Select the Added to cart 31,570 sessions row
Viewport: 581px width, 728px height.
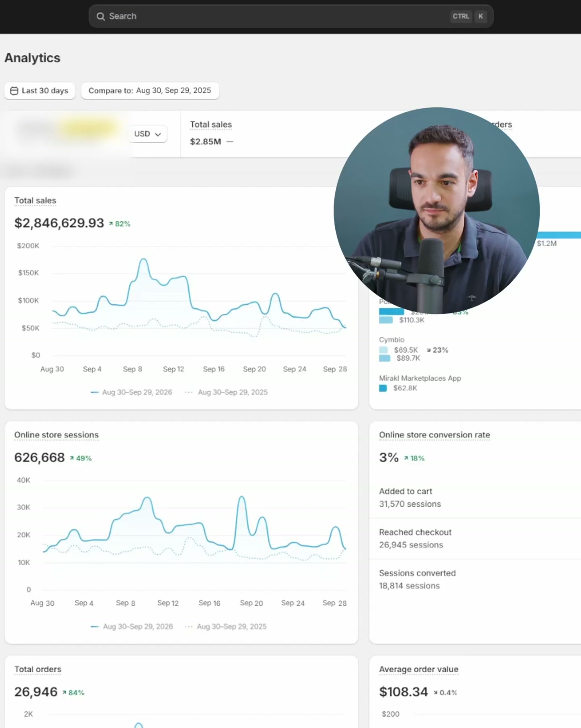475,498
